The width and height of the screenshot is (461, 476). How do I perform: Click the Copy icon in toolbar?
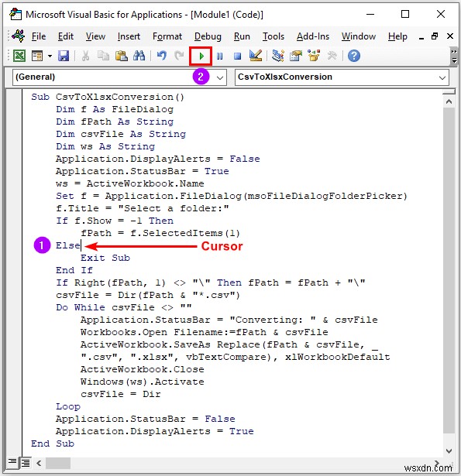pyautogui.click(x=103, y=57)
